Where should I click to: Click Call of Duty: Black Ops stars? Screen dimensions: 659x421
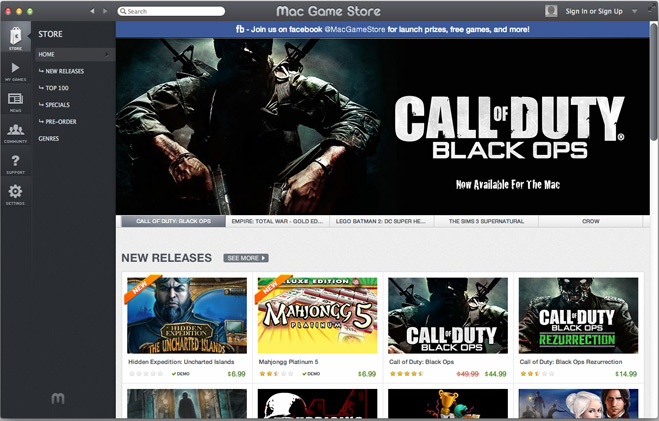[406, 374]
